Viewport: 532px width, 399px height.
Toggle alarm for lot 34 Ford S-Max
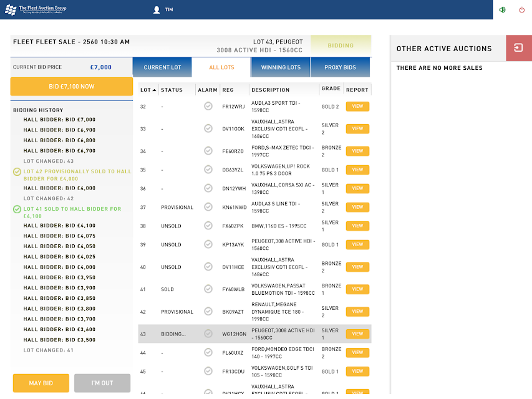208,151
